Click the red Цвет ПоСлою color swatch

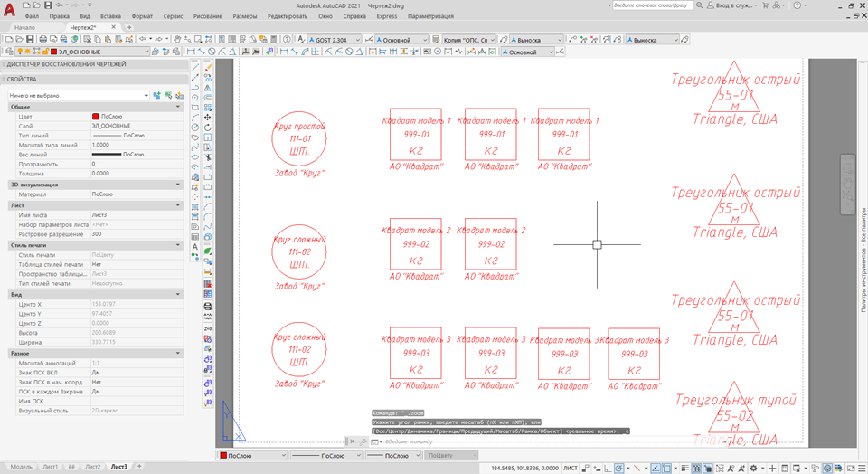click(95, 117)
